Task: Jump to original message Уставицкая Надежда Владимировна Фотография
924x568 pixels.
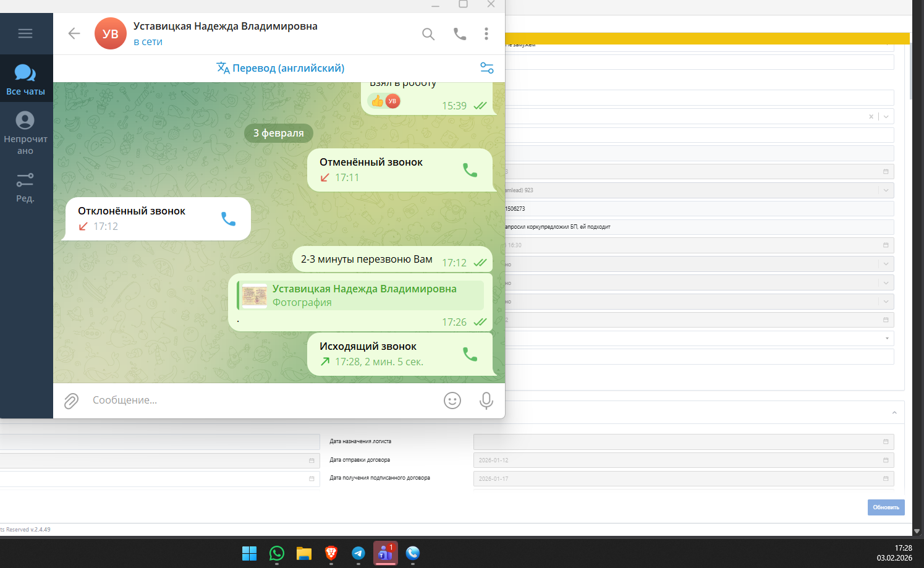Action: [x=362, y=295]
